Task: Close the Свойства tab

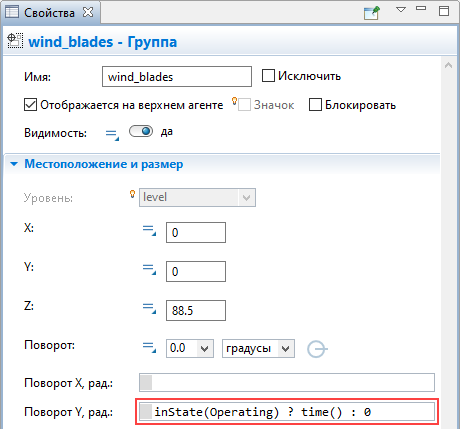Action: click(x=88, y=12)
